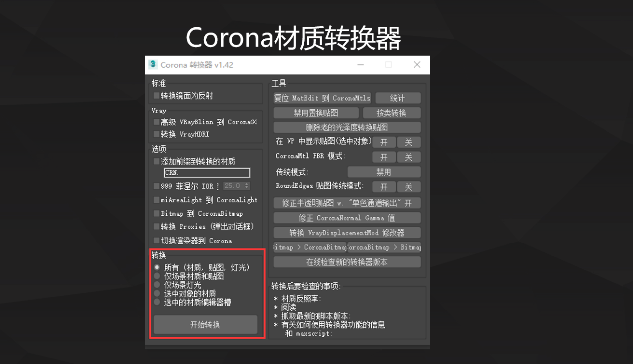The height and width of the screenshot is (364, 633).
Task: Click Bitmap > CoronaBitmap button
Action: 310,247
